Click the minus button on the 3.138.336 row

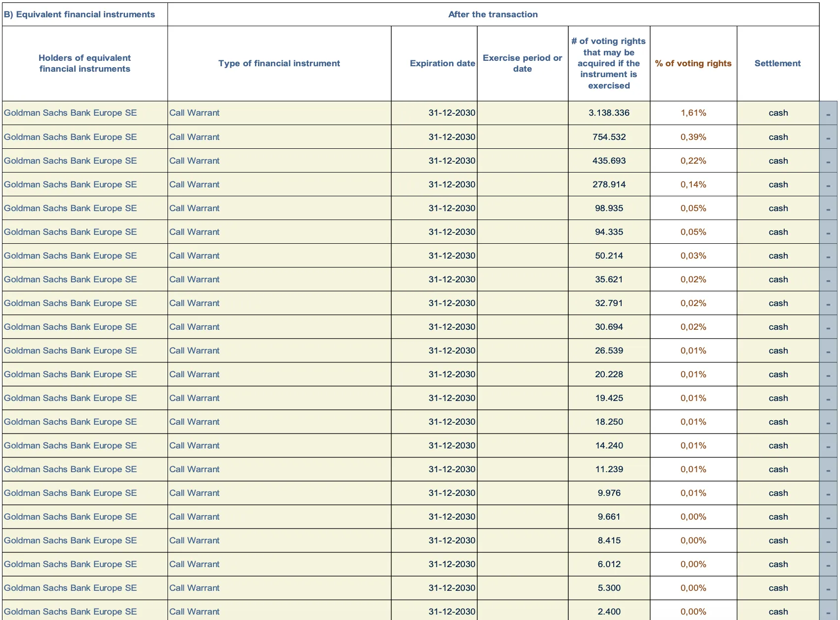pyautogui.click(x=828, y=113)
